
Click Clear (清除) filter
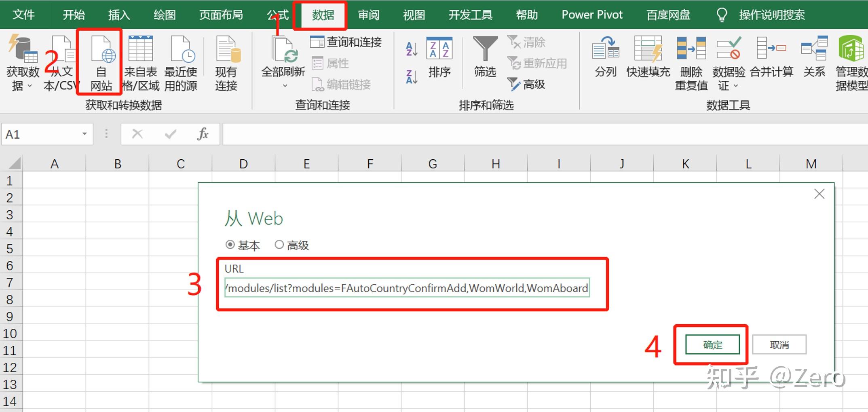click(526, 42)
